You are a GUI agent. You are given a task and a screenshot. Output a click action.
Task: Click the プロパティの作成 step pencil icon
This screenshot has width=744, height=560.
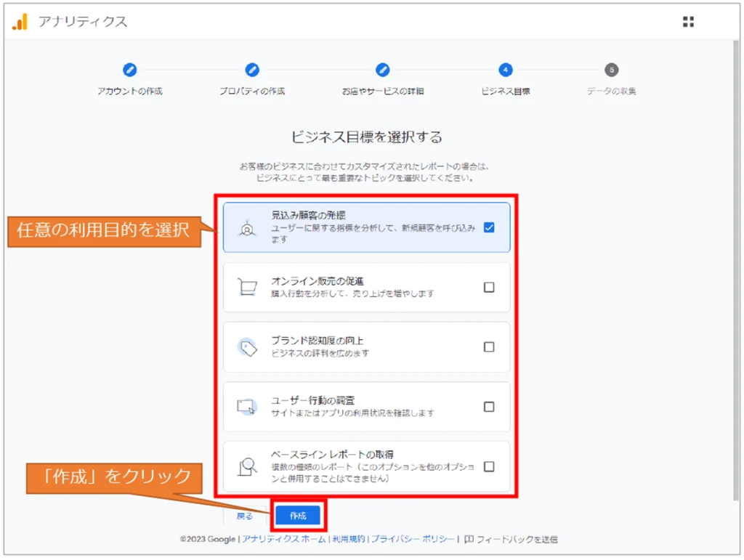point(252,70)
